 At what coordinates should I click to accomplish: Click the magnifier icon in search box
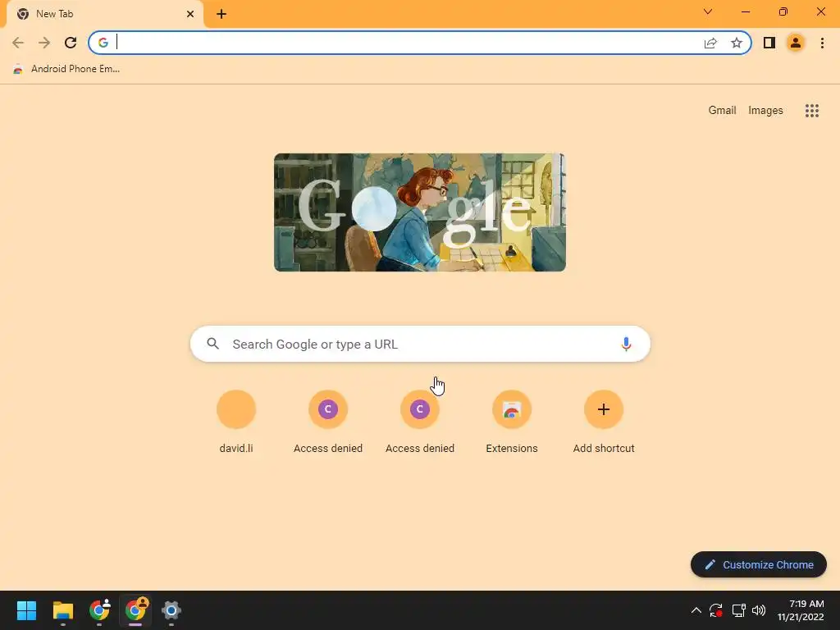point(212,344)
